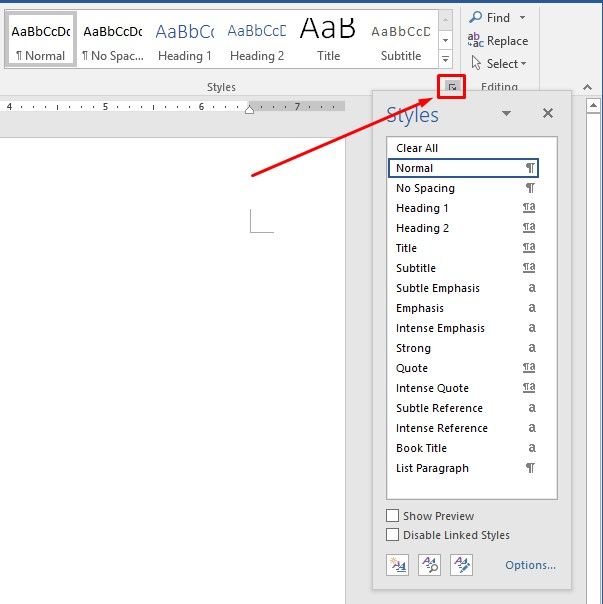Apply Title style from Styles pane list
Screen dimensions: 603x604
463,248
